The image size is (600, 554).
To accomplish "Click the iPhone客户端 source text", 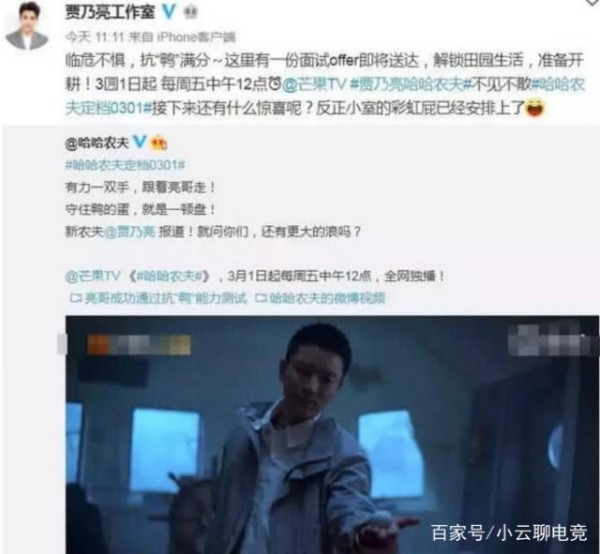I will pos(196,37).
